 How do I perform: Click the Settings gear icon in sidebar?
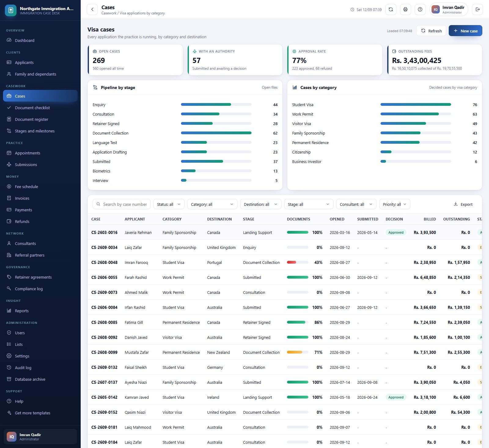coord(9,356)
